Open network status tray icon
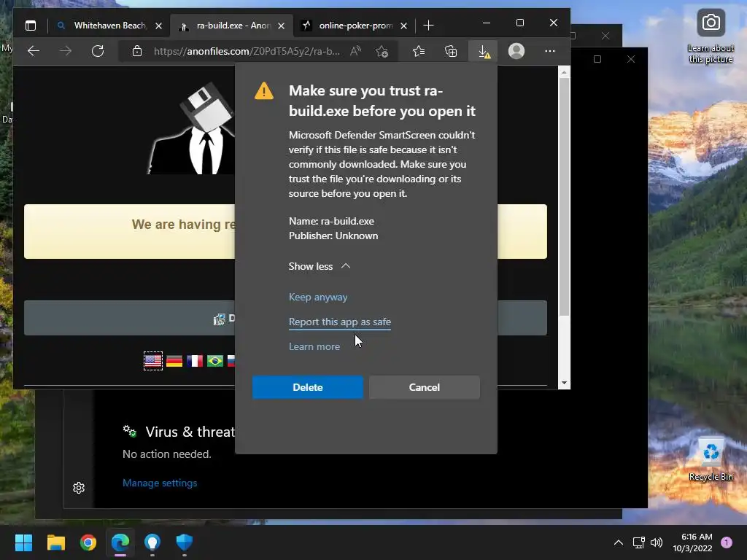 638,542
